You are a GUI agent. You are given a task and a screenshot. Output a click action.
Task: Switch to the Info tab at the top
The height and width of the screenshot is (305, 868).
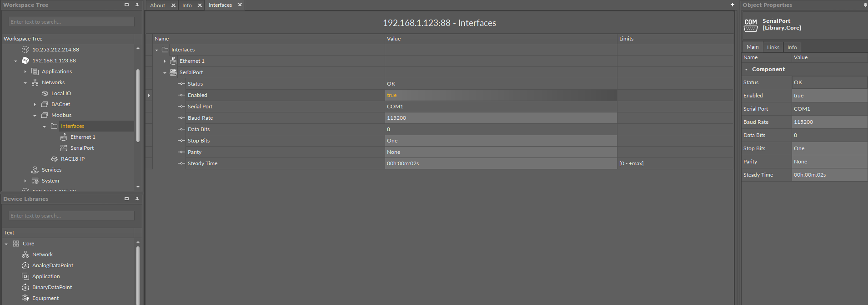pos(187,5)
